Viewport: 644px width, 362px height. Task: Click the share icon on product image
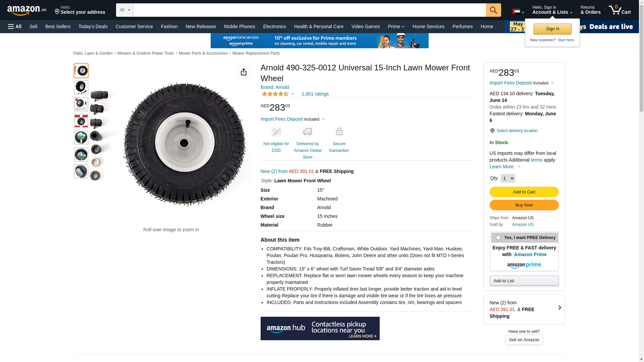tap(244, 72)
